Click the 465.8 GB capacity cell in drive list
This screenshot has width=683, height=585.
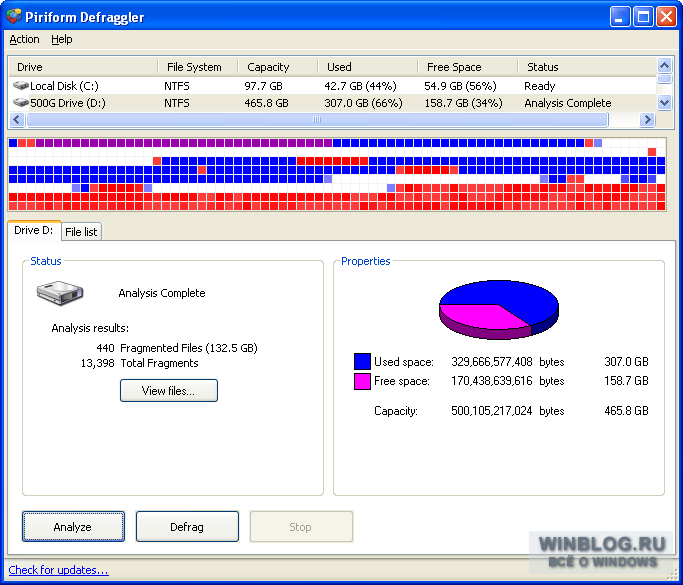267,103
